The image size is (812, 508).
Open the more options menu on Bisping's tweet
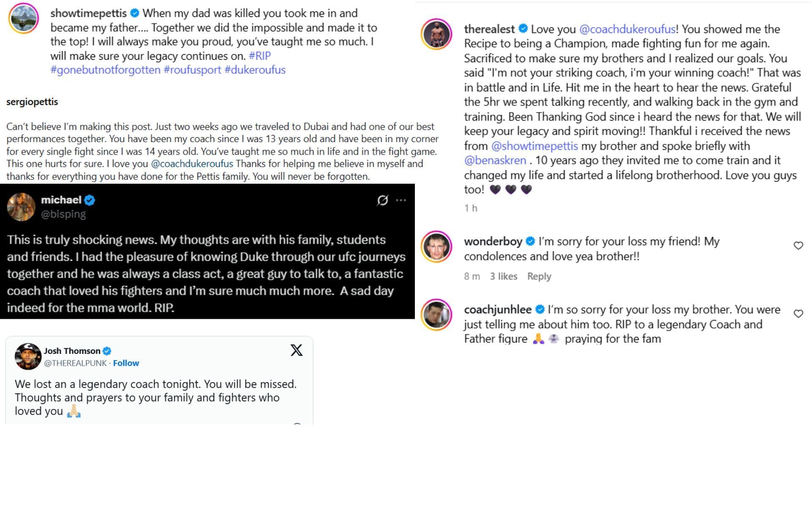coord(401,200)
